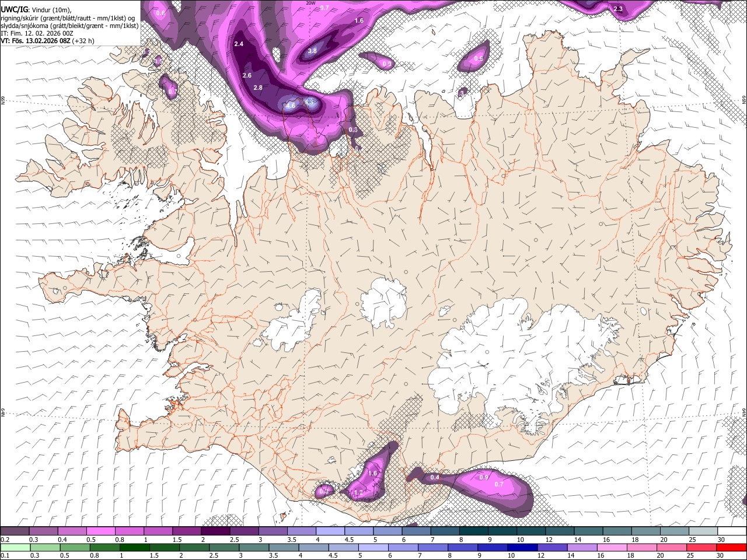Click the 2.8 precipitation value on the map
Screen dimensions: 747x560
tap(258, 87)
